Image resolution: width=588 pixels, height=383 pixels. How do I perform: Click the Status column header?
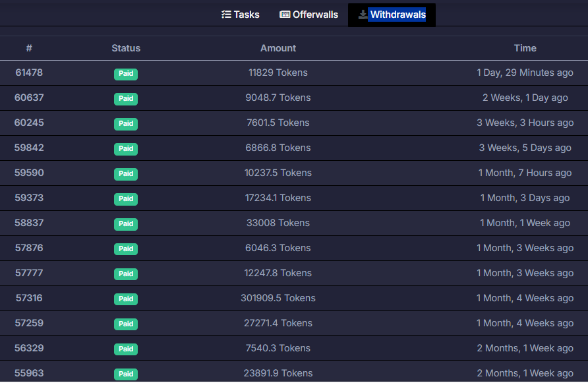tap(126, 48)
